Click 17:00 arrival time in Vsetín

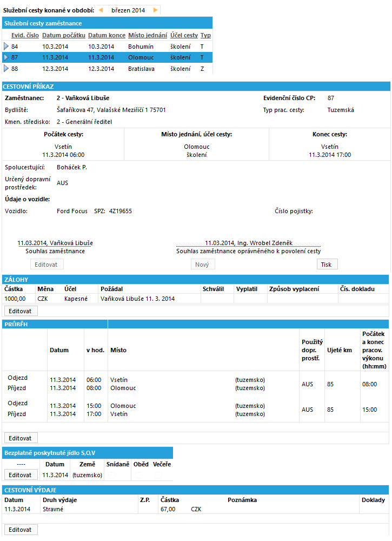pyautogui.click(x=94, y=414)
